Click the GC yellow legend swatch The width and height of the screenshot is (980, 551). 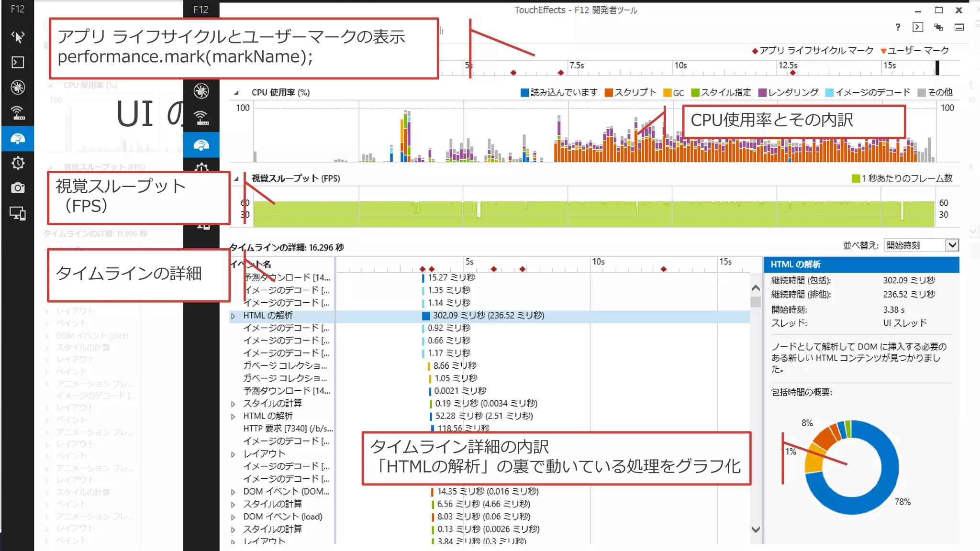click(667, 93)
